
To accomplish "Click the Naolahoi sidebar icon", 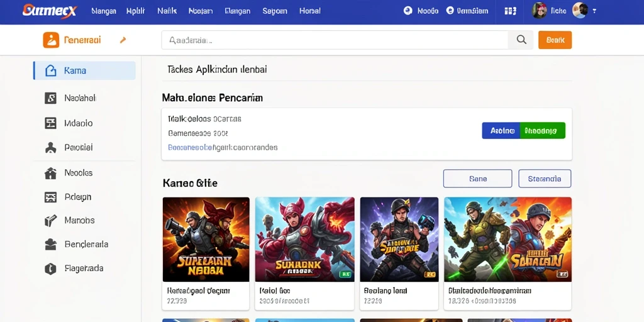I will (x=50, y=98).
